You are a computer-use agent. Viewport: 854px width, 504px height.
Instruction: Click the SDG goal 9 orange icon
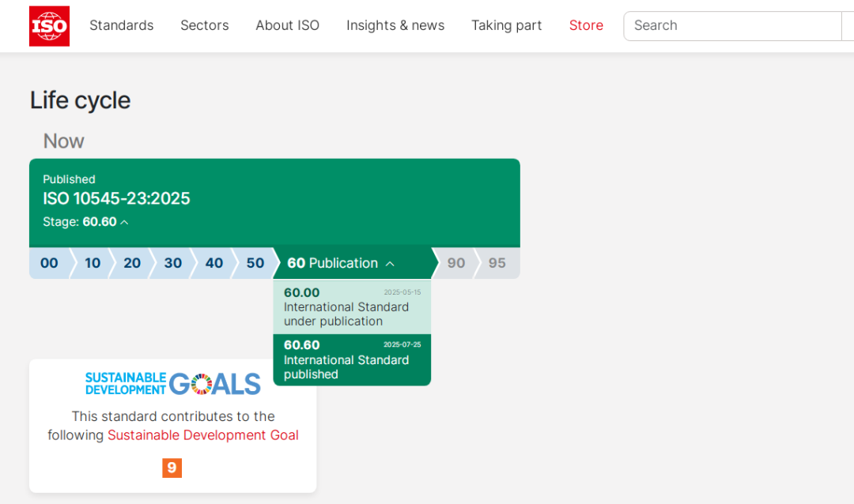tap(172, 468)
